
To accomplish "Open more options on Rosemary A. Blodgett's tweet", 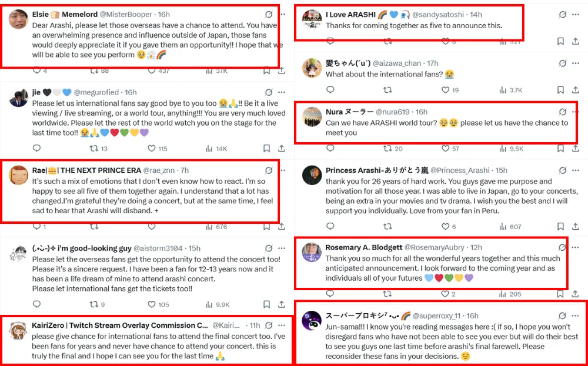I will (575, 247).
